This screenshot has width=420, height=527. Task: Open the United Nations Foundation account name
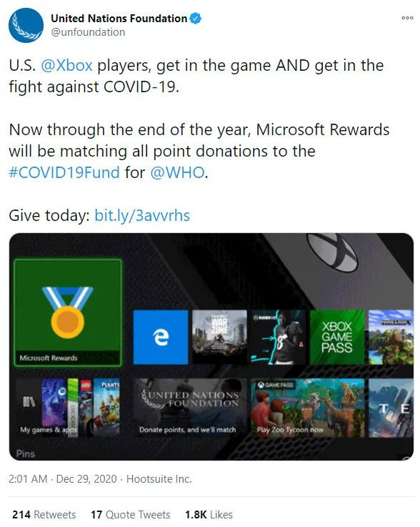(119, 18)
